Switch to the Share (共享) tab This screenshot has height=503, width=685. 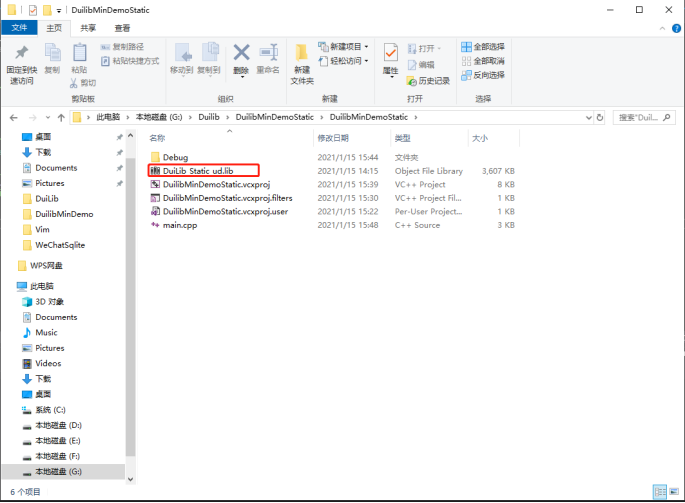pyautogui.click(x=88, y=28)
